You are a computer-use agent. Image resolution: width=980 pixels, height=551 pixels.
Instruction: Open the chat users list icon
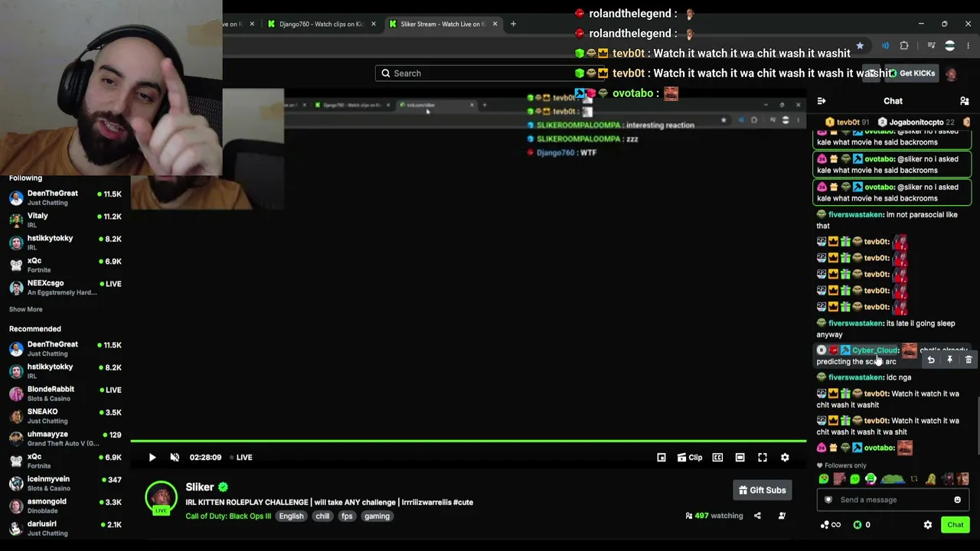(x=965, y=101)
